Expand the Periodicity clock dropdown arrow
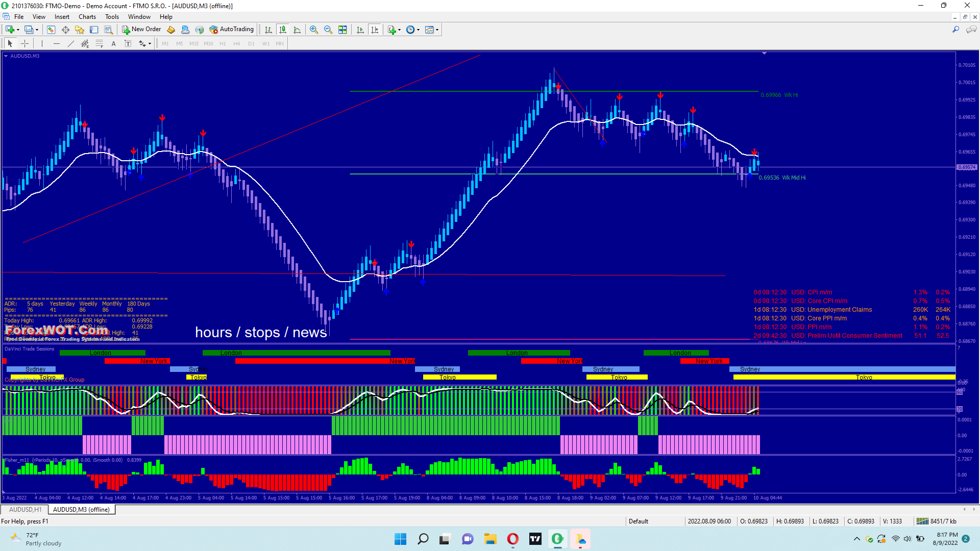 (419, 30)
